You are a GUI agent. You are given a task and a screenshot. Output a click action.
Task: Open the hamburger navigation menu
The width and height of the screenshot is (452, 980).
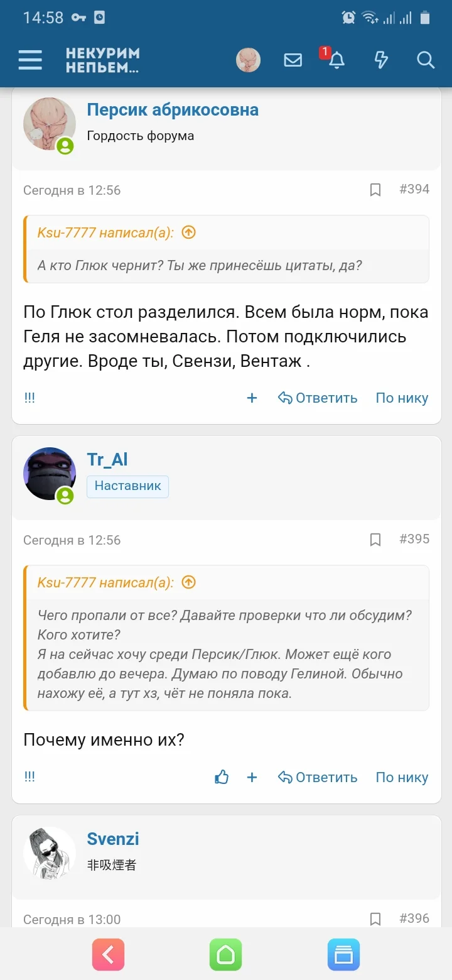30,60
